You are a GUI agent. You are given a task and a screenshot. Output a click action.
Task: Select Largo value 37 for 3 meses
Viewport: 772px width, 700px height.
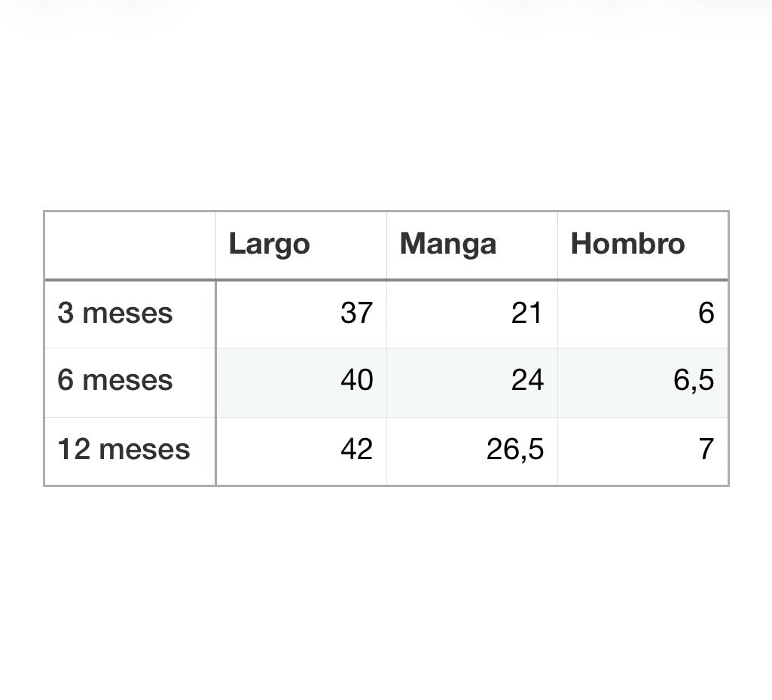356,313
